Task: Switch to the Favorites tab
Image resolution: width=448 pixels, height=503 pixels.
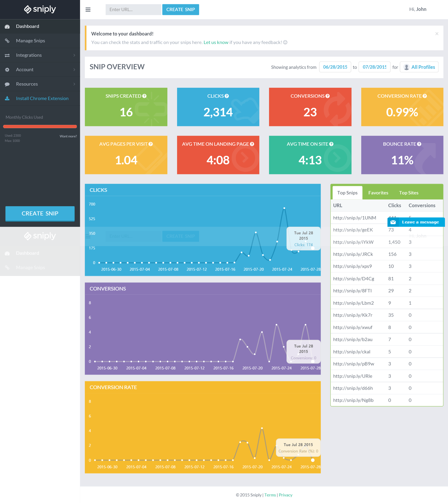Action: point(378,193)
